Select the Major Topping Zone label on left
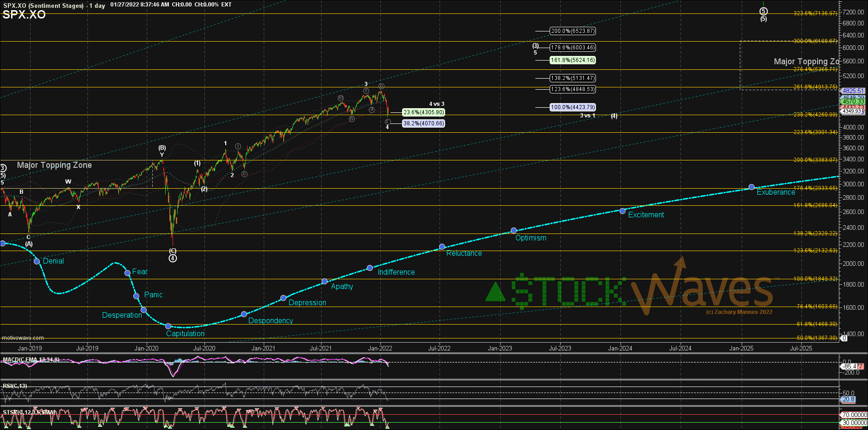868x430 pixels. coord(54,165)
